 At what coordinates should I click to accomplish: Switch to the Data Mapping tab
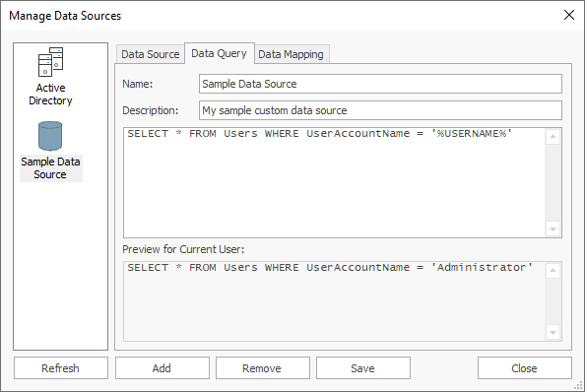pyautogui.click(x=291, y=54)
